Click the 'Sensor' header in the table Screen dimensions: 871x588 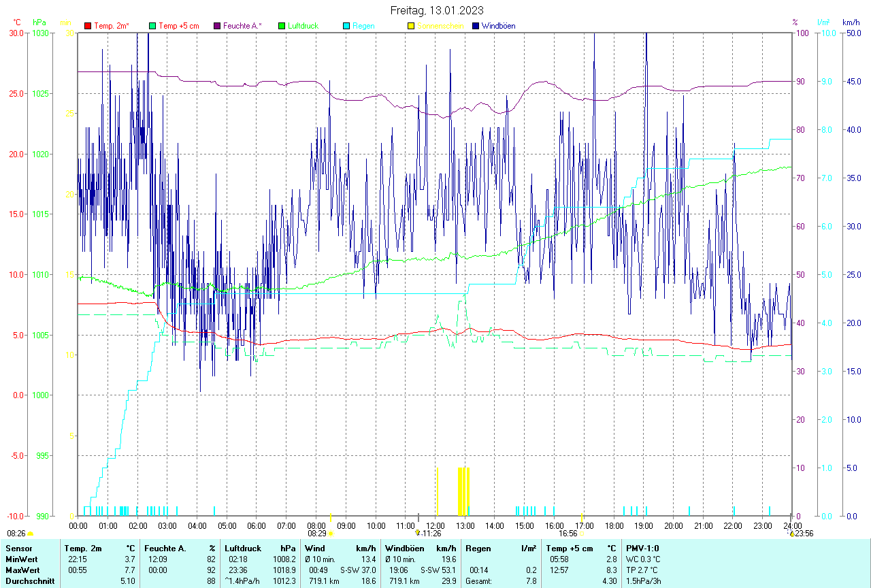(18, 549)
